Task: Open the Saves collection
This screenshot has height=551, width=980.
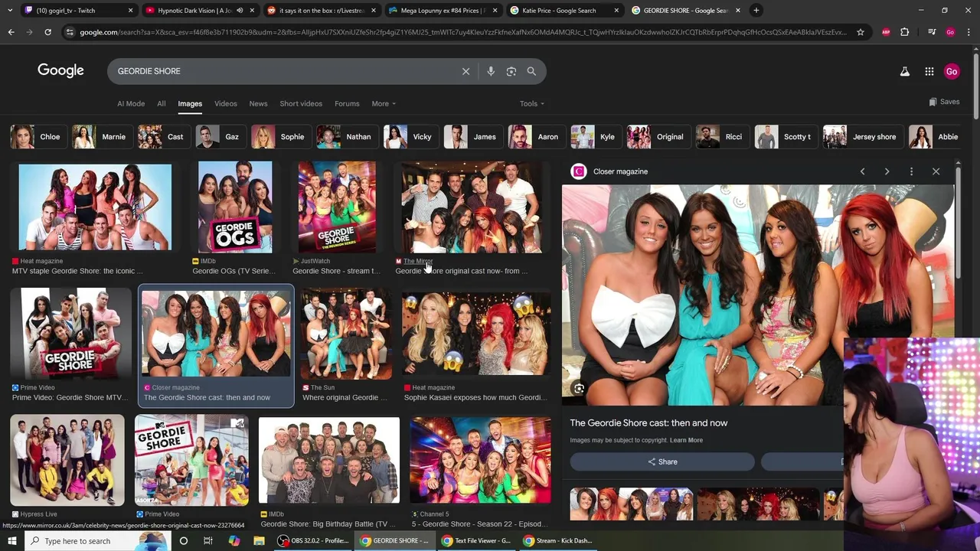Action: point(944,102)
